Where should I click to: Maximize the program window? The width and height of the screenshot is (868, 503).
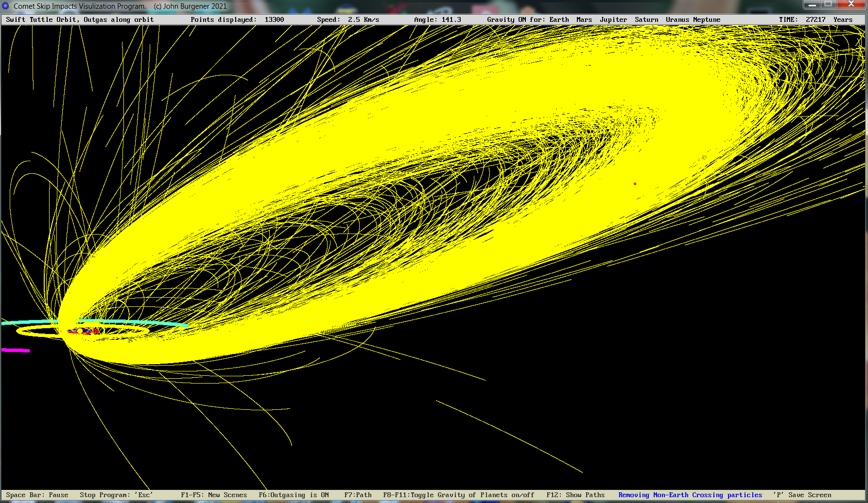[829, 5]
